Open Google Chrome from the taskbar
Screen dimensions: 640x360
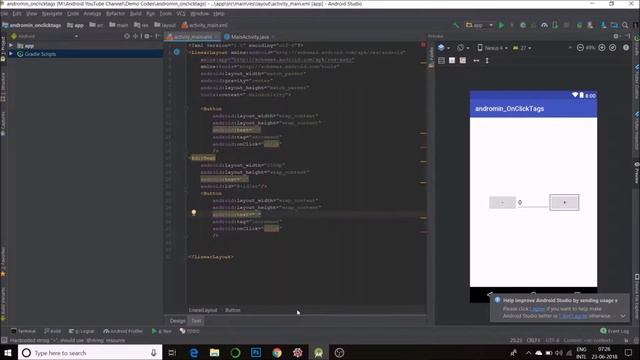[277, 353]
